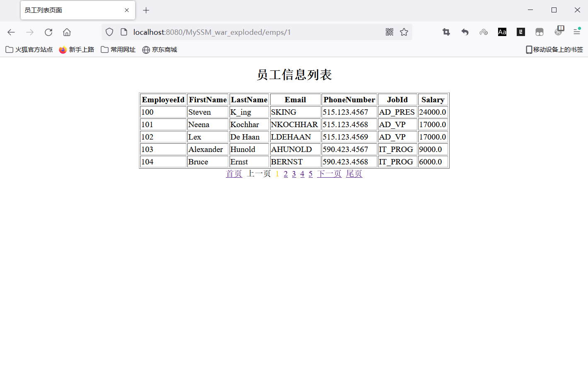Click the PhoneNumber column header
The width and height of the screenshot is (588, 381).
[x=349, y=100]
